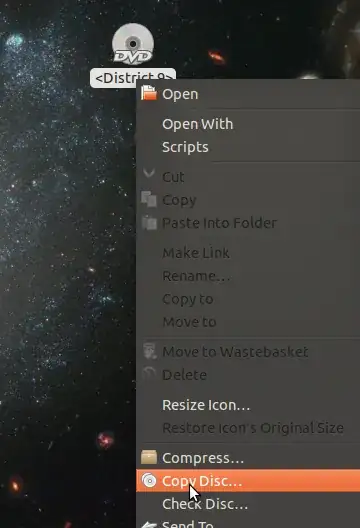This screenshot has height=528, width=360.
Task: Click Move to Wastebasket entry
Action: [x=248, y=352]
